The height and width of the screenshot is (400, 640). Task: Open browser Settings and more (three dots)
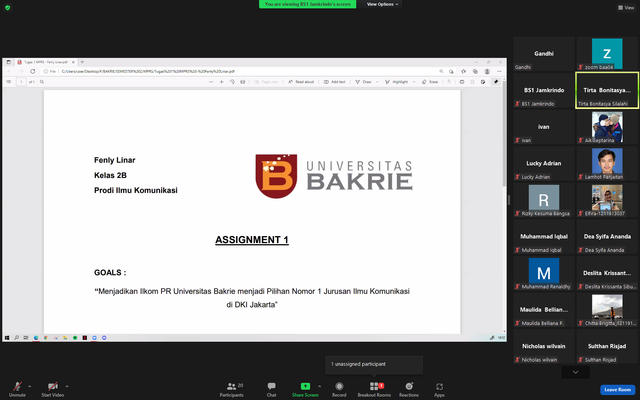pos(499,71)
